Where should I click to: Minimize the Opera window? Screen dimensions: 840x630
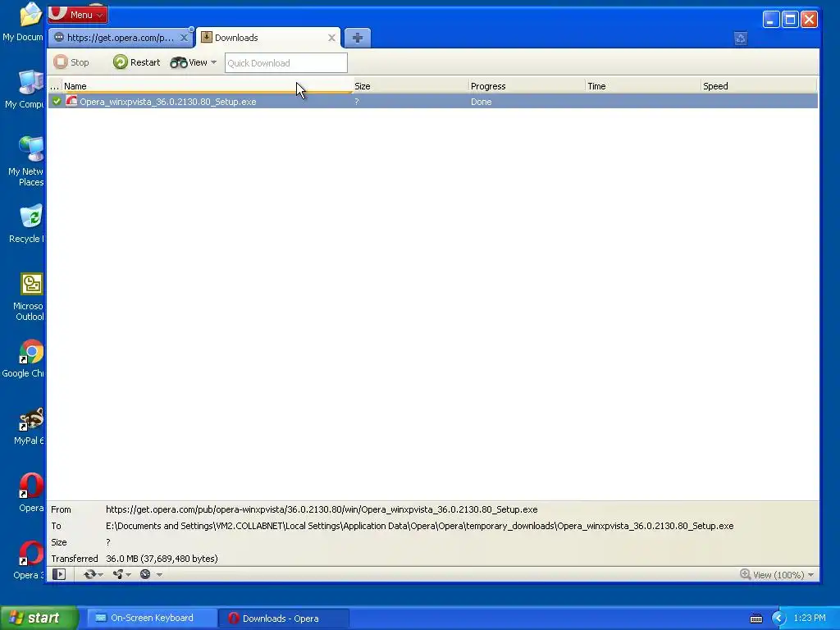tap(771, 20)
